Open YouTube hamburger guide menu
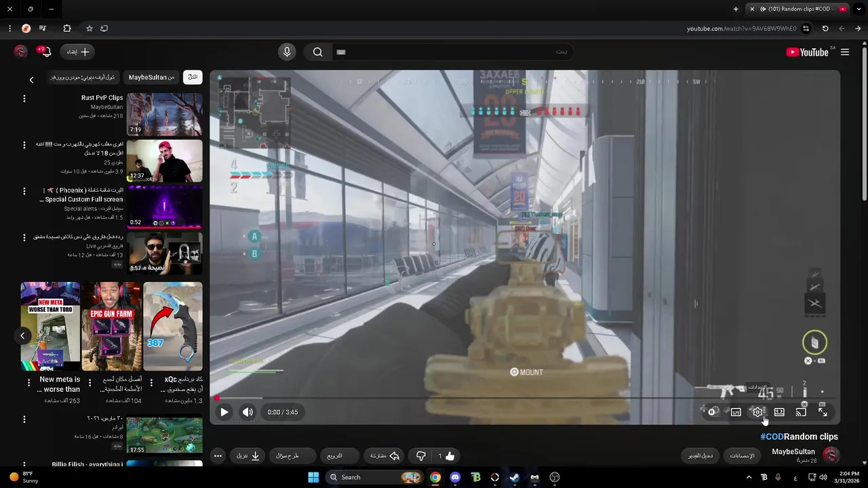868x488 pixels. point(845,52)
